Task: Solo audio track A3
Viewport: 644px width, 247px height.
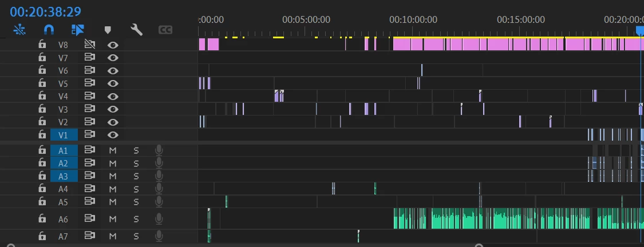Action: pyautogui.click(x=136, y=177)
